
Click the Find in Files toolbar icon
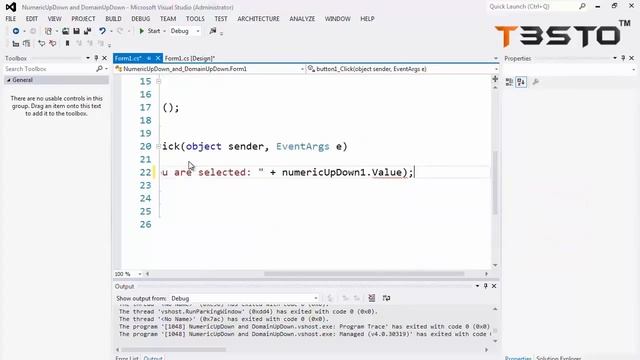(x=213, y=31)
